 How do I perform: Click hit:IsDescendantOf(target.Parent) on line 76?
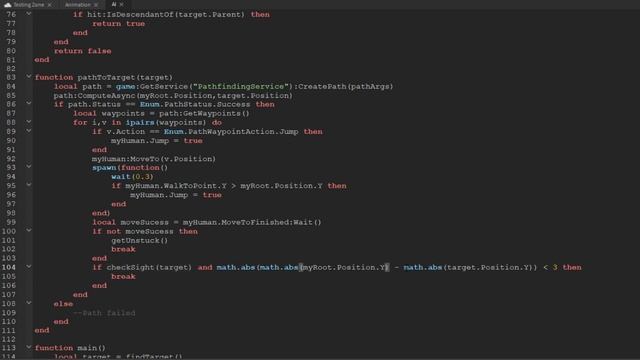click(166, 15)
